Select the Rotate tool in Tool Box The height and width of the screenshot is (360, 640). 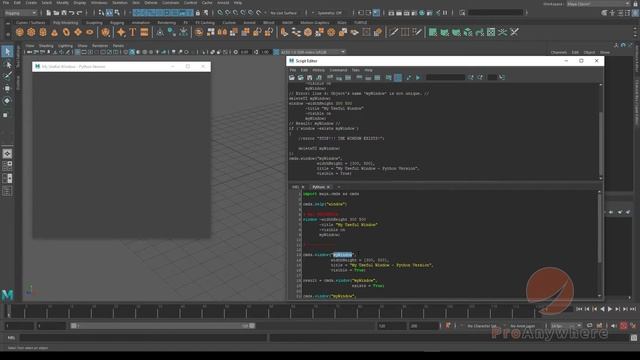click(x=7, y=101)
